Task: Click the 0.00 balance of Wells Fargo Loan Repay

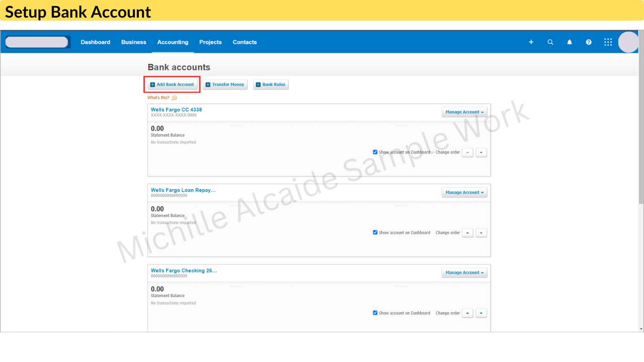Action: (x=157, y=209)
